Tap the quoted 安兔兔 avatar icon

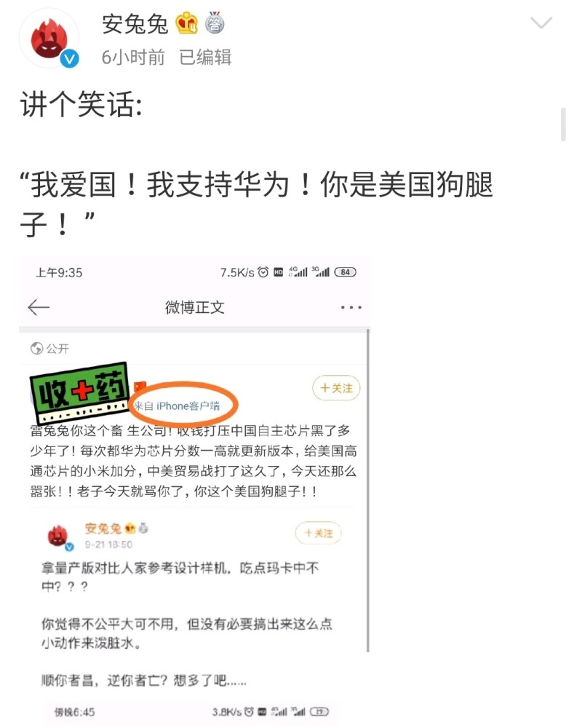[59, 537]
